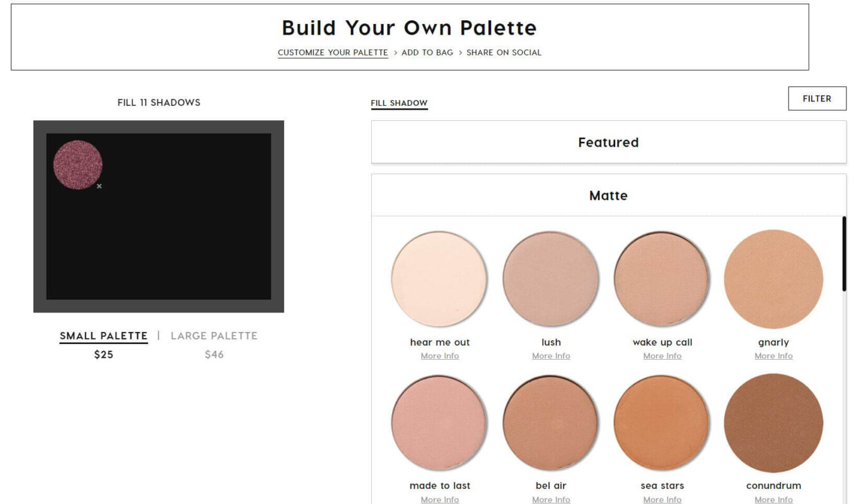854x504 pixels.
Task: Switch to the Fill Shadow tab
Action: (x=399, y=103)
